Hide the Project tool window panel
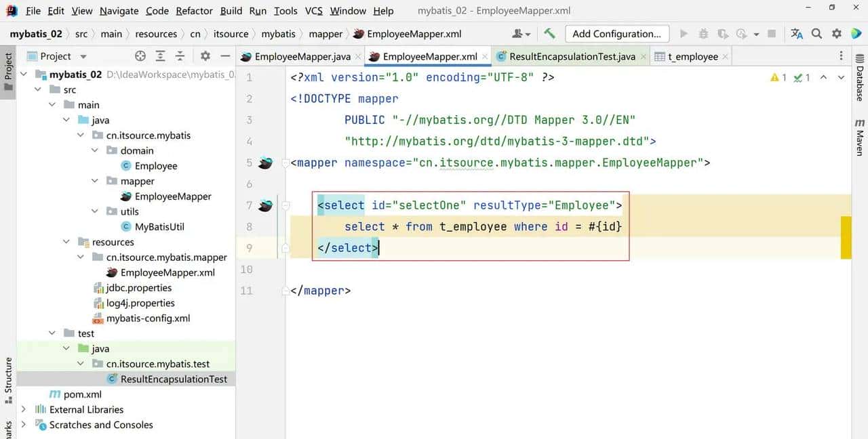This screenshot has width=868, height=439. (x=225, y=56)
